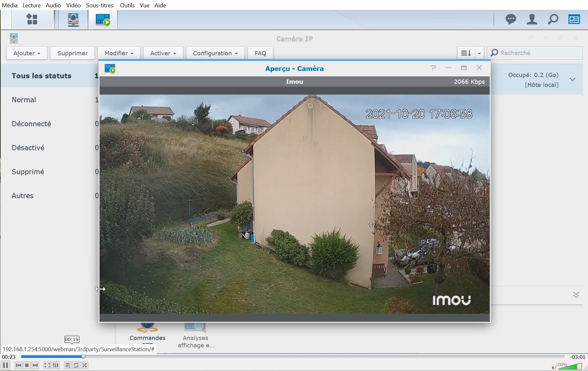Open VLC Vue menu

pyautogui.click(x=145, y=5)
